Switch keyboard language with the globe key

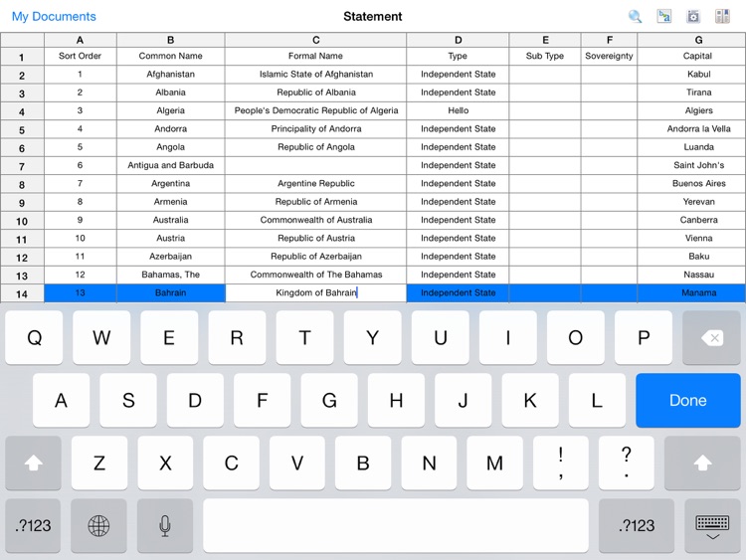98,526
